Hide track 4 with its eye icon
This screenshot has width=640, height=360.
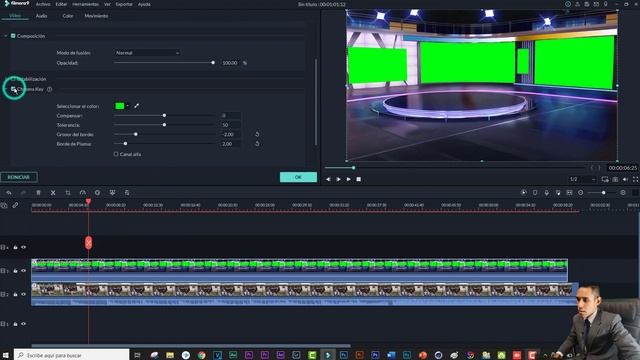pyautogui.click(x=24, y=247)
